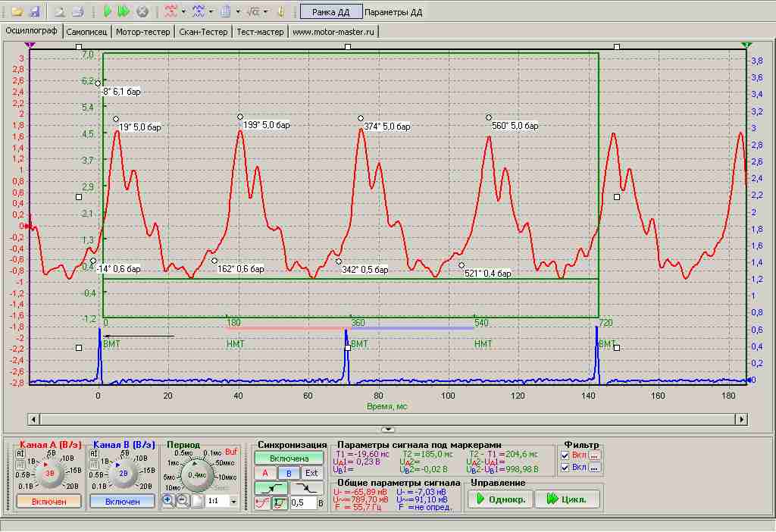Open the Скан-Тестер tab
This screenshot has width=776, height=532.
pos(203,32)
